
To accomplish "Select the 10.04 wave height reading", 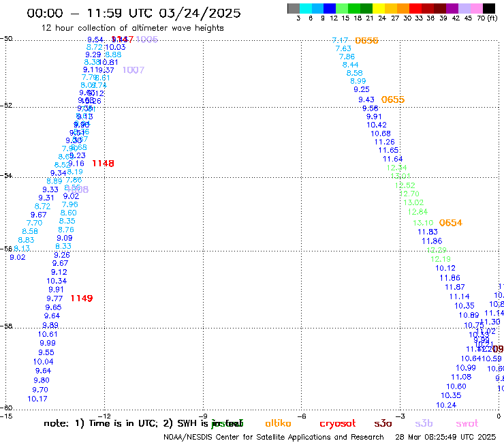I will point(44,362).
